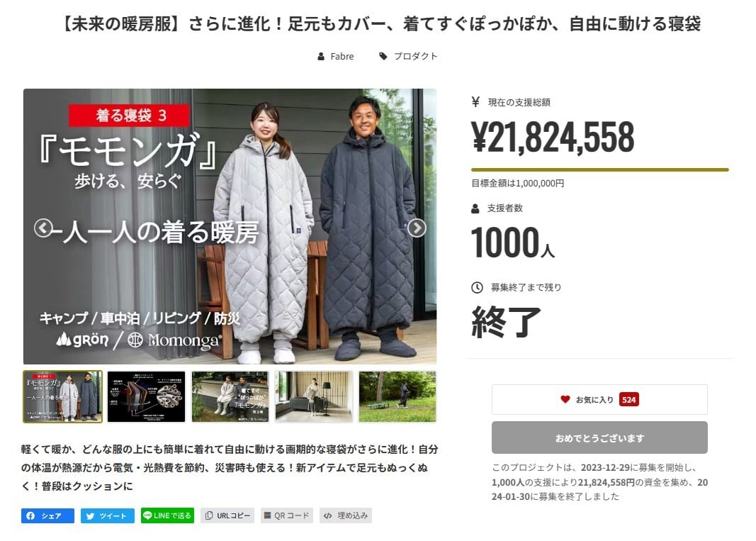Select the first thumbnail of two people
This screenshot has height=541, width=756.
click(62, 396)
